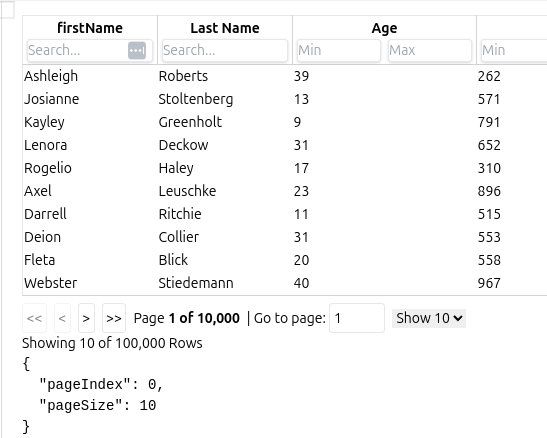Focus the Last Name Search field

pos(225,51)
